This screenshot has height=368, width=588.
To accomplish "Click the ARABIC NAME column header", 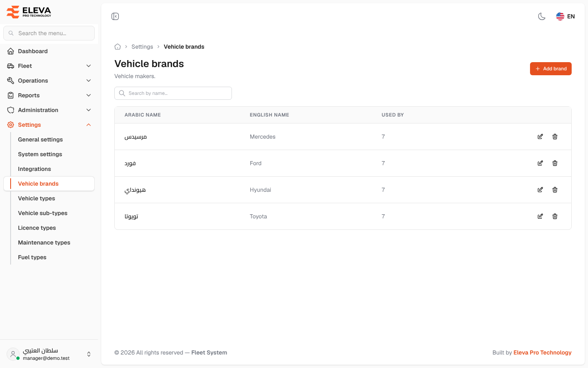I will pyautogui.click(x=143, y=115).
